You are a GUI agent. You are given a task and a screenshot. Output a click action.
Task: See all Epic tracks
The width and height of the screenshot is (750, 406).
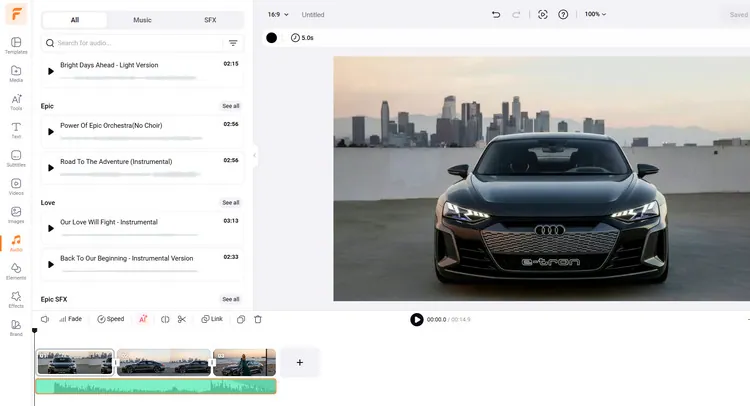coord(231,106)
